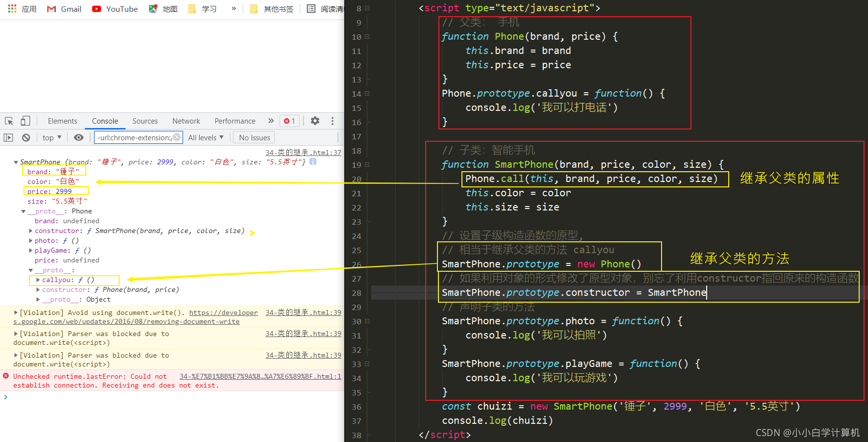Expand the constructor SmartPhone entry
The width and height of the screenshot is (868, 442).
(30, 231)
